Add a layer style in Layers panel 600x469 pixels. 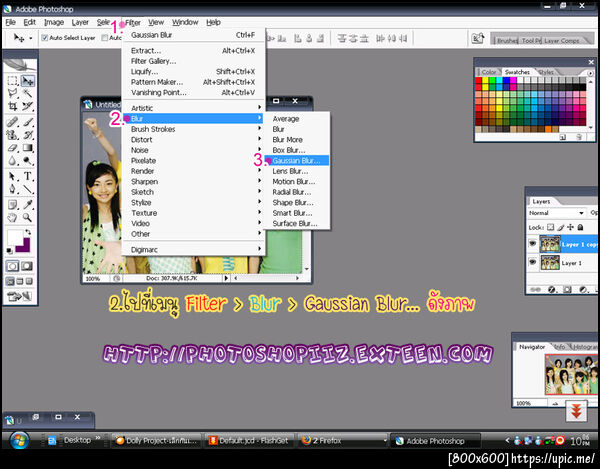point(551,290)
